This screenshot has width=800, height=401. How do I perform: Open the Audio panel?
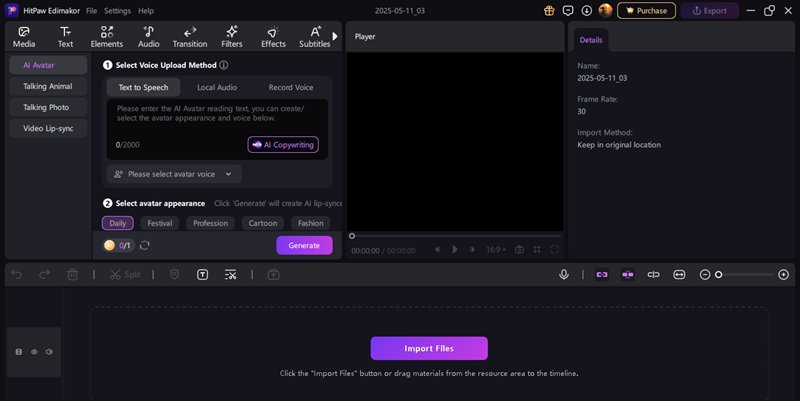(x=148, y=37)
